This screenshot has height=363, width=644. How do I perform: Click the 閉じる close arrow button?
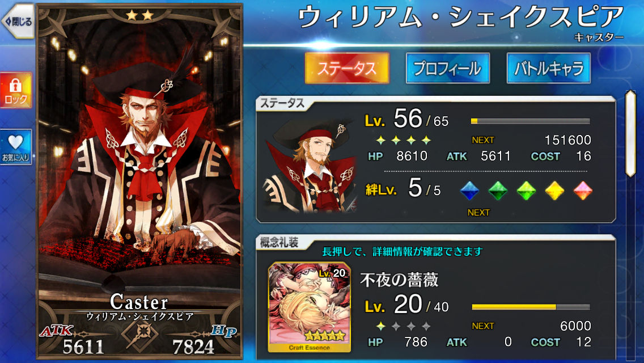17,22
